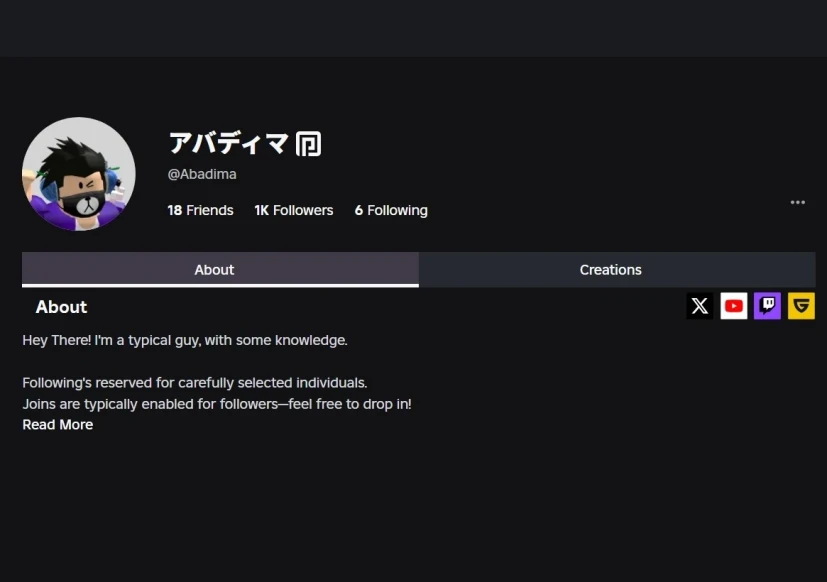Viewport: 827px width, 582px height.
Task: Click the "Joins are typically enabled" line
Action: (x=217, y=404)
